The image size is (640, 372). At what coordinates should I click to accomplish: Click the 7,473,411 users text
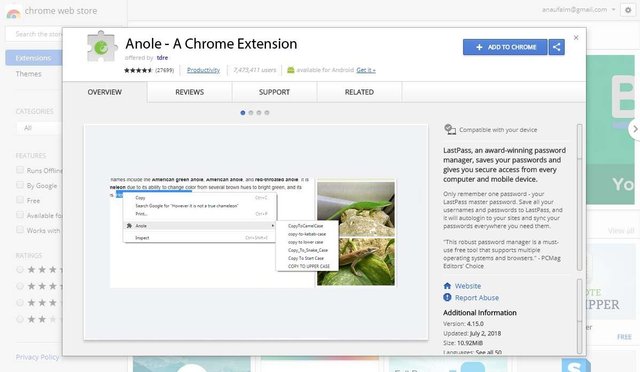(x=255, y=70)
